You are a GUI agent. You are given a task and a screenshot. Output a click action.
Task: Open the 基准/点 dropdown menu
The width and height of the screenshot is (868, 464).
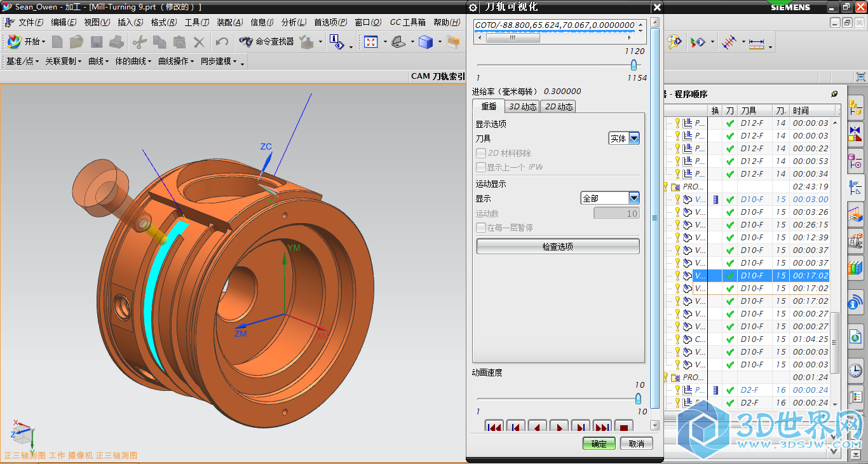tap(22, 62)
